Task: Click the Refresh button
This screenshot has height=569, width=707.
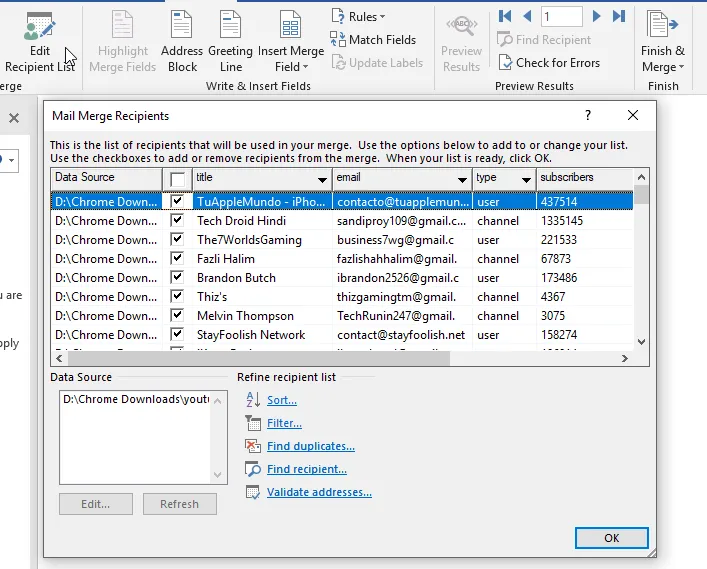Action: coord(179,504)
